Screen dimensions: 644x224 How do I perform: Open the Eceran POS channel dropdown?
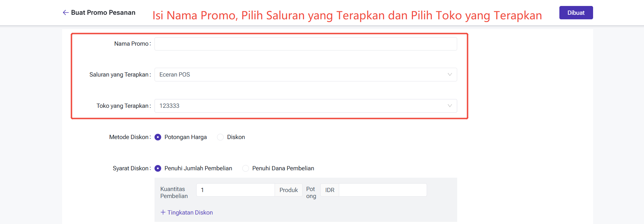[302, 74]
